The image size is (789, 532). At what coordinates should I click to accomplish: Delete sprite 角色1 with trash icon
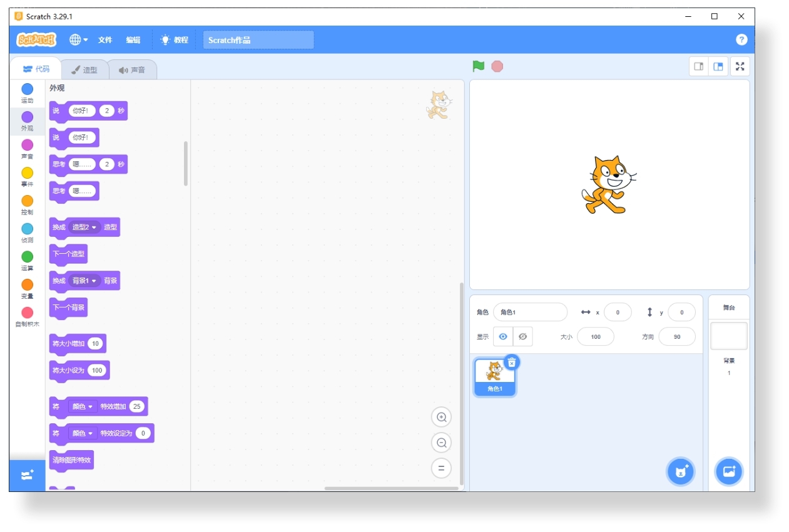pyautogui.click(x=512, y=363)
